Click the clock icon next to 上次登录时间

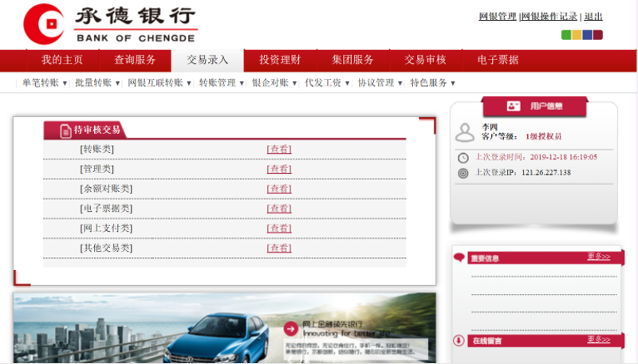463,158
